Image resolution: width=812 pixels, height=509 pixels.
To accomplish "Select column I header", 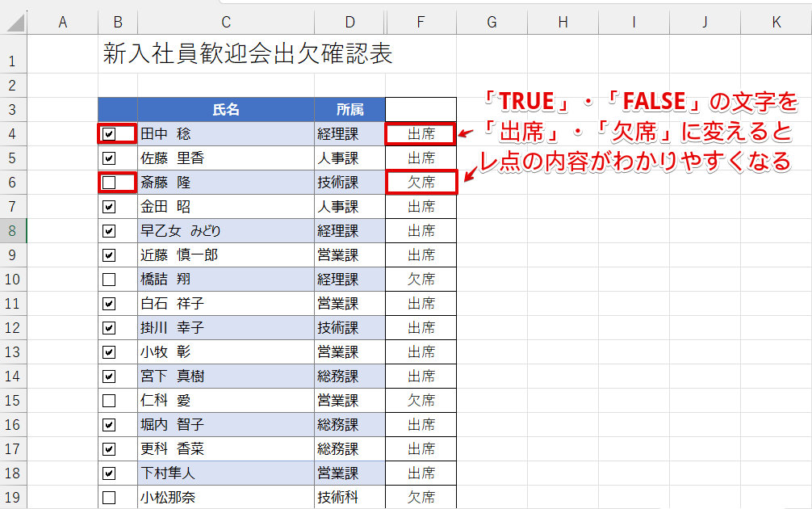I will click(x=634, y=23).
